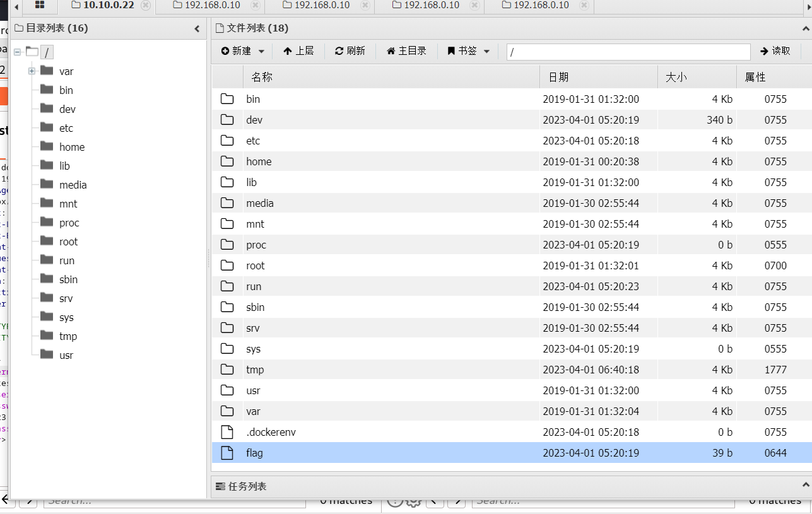812x514 pixels.
Task: Click the usr folder icon in file list
Action: [227, 390]
